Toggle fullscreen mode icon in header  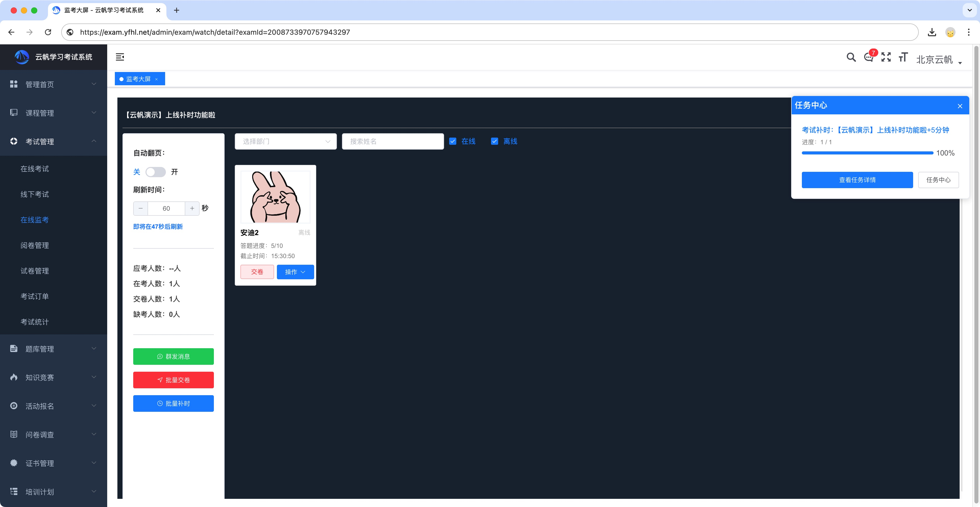886,57
